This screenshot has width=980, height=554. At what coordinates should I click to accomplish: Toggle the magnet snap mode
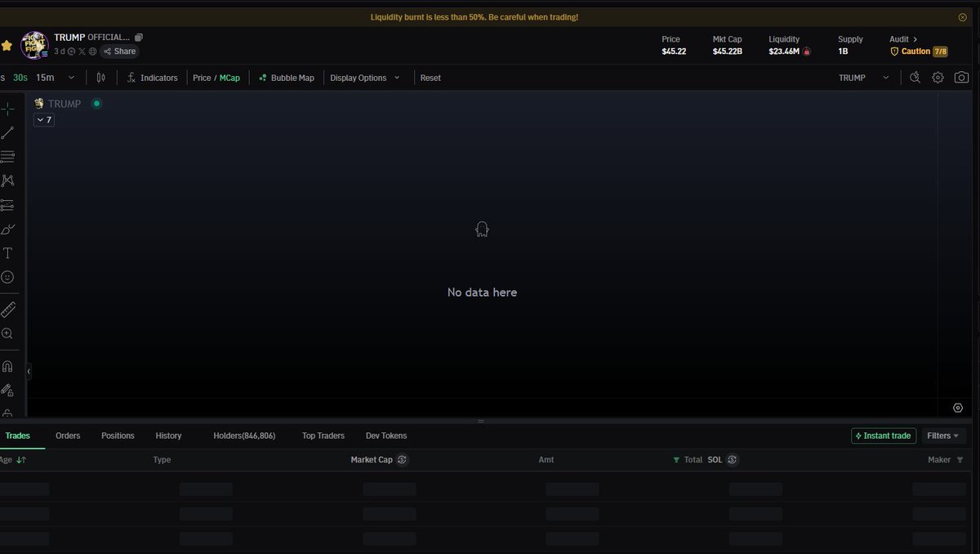7,366
